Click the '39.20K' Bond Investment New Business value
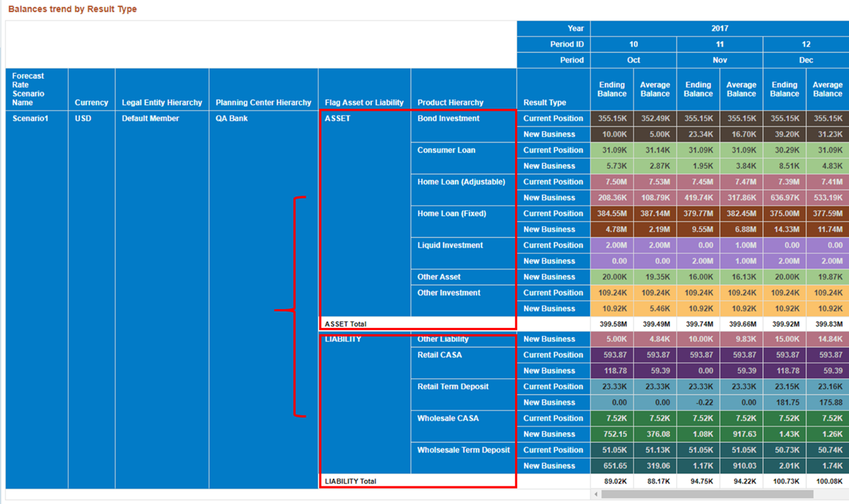Image resolution: width=849 pixels, height=504 pixels. tap(785, 134)
